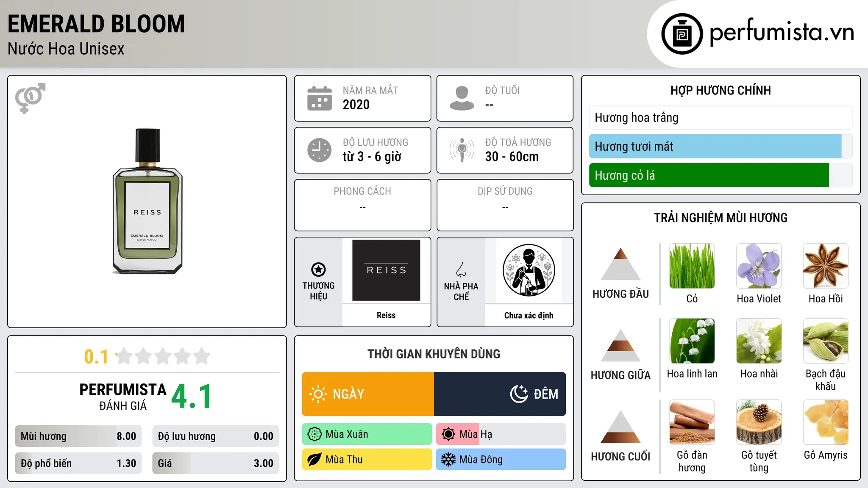This screenshot has height=488, width=868.
Task: Click the clock icon for Độ lưu hương
Action: click(x=320, y=150)
